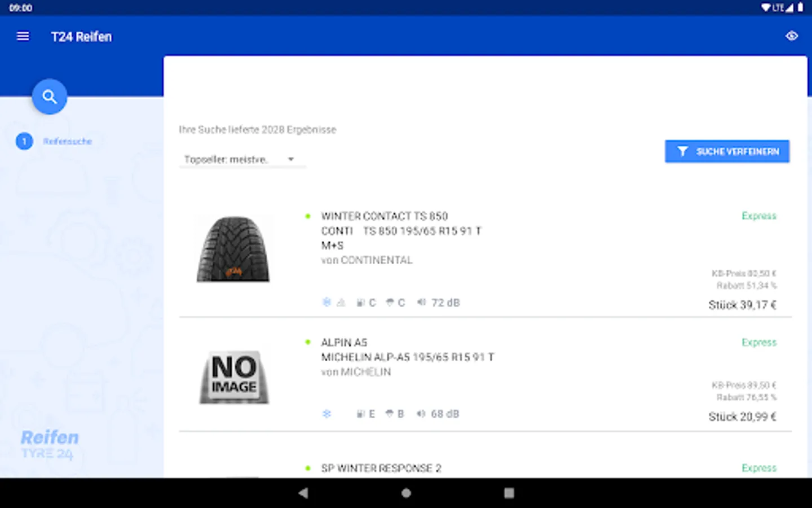Click green availability dot of Winter Contact

point(308,216)
